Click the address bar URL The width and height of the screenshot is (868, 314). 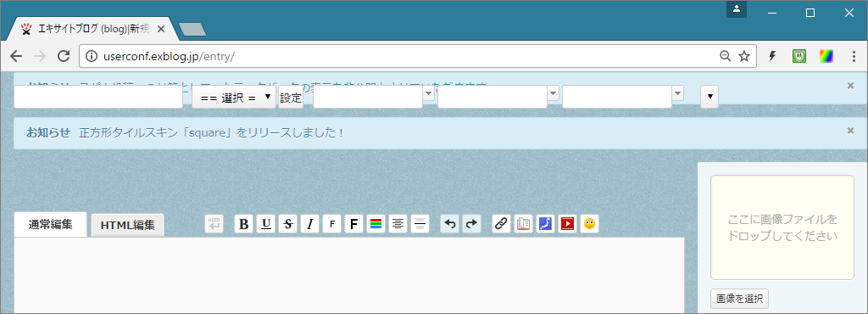[x=170, y=56]
